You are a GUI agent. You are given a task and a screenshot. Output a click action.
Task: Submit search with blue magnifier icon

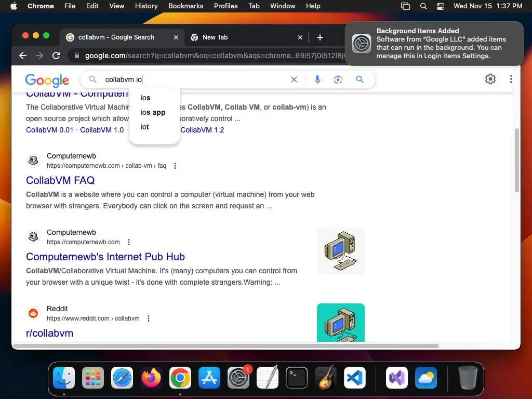pyautogui.click(x=360, y=79)
